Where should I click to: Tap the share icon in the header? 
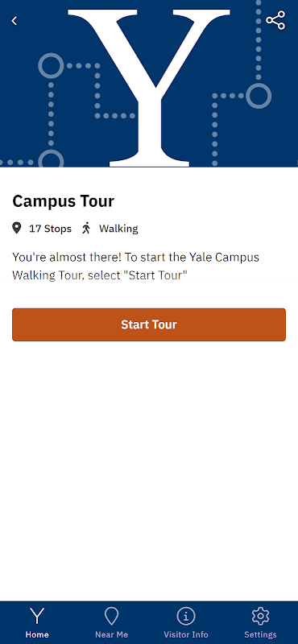tap(275, 21)
